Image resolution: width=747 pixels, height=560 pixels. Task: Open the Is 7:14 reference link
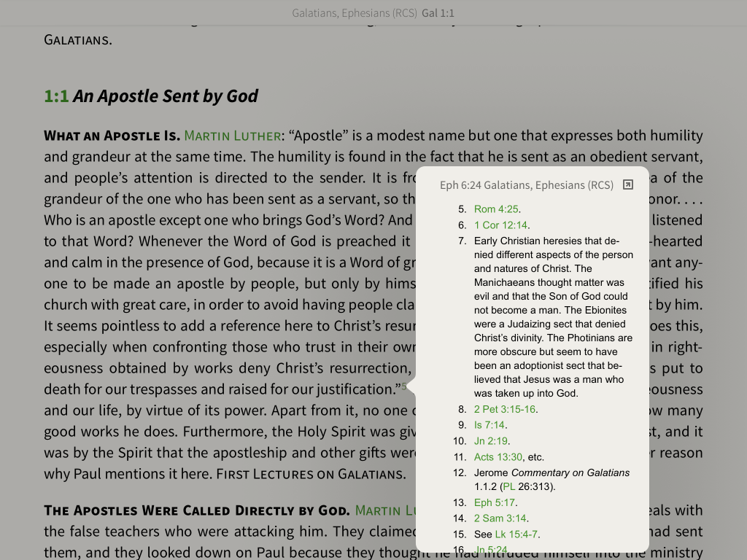489,425
